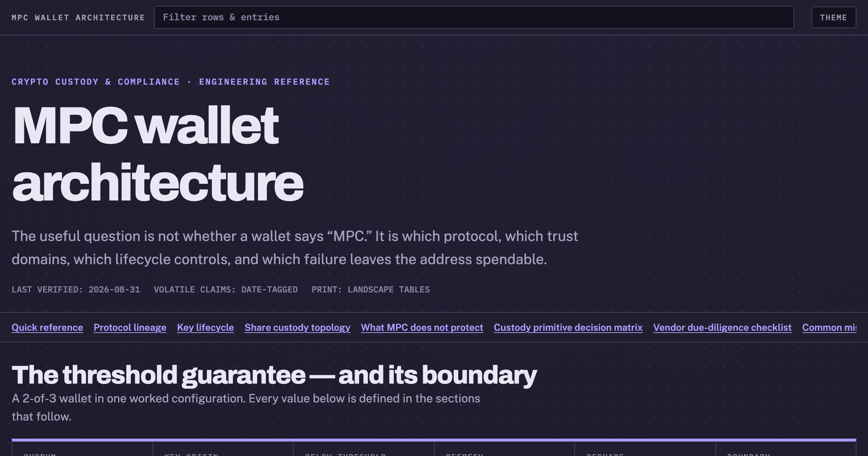
Task: Go to the Key lifecycle section
Action: point(205,328)
